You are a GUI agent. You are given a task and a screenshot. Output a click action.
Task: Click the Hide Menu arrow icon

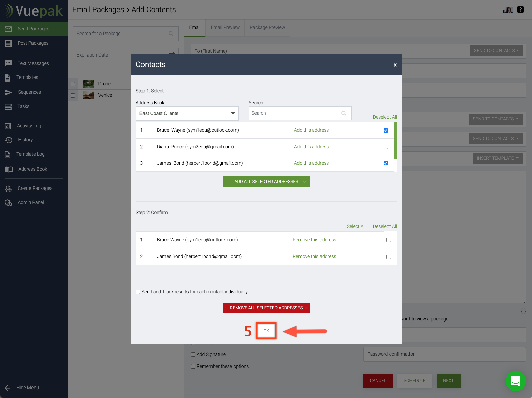[8, 388]
